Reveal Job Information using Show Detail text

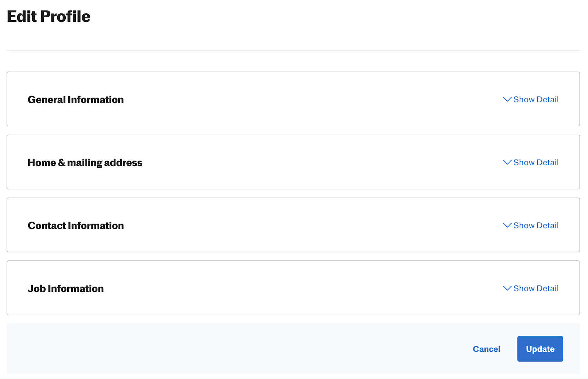tap(536, 288)
